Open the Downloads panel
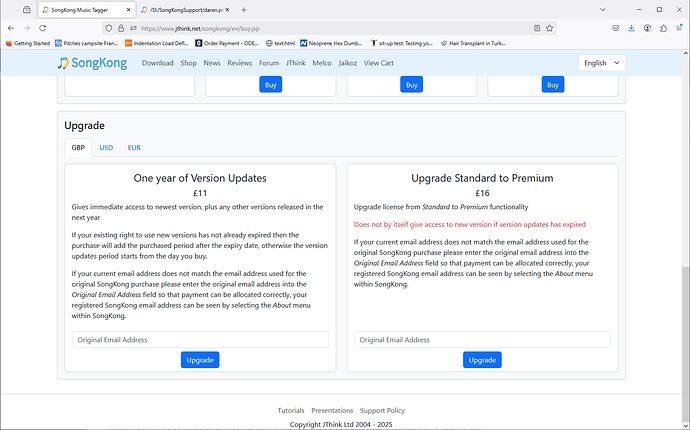Viewport: 690px width, 430px height. tap(631, 28)
